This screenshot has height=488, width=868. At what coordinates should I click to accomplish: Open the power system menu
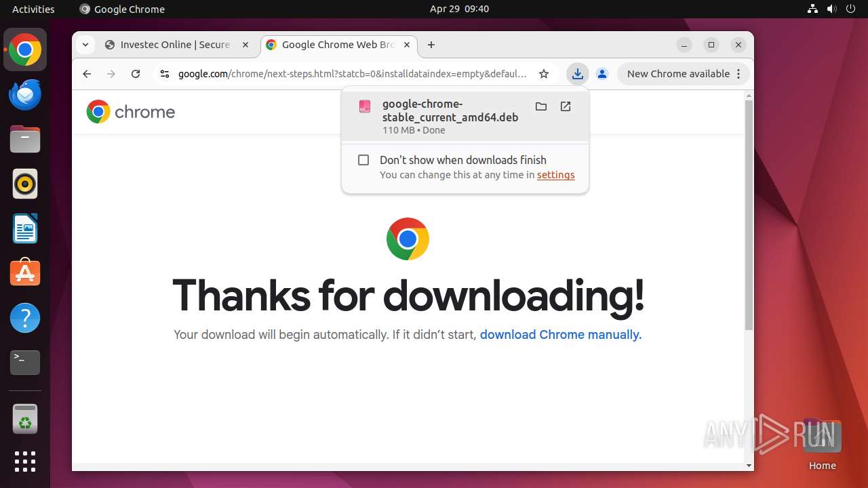[851, 9]
